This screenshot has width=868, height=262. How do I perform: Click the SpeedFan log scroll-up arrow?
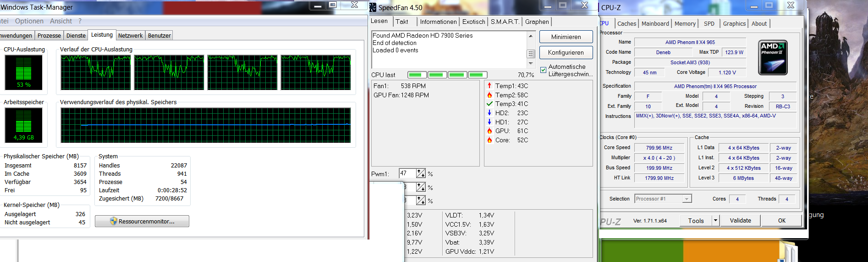click(x=531, y=36)
